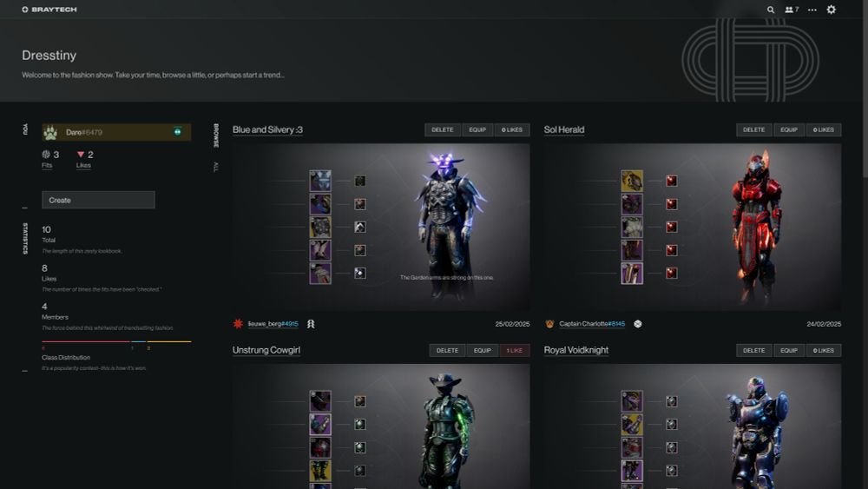Screen dimensions: 868x489
Task: Click the red emblem beside lieuwe_berg
Action: tap(238, 323)
